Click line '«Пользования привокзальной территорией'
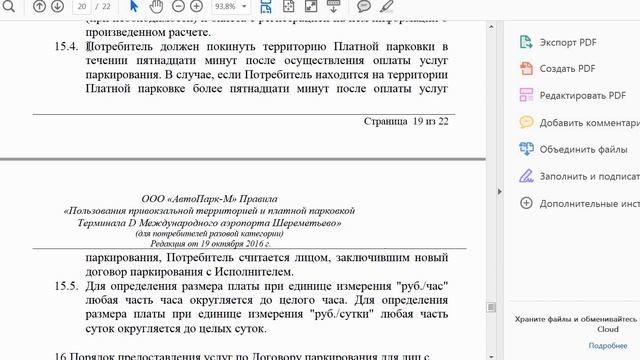Screen dimensions: 640x360 click(x=209, y=211)
